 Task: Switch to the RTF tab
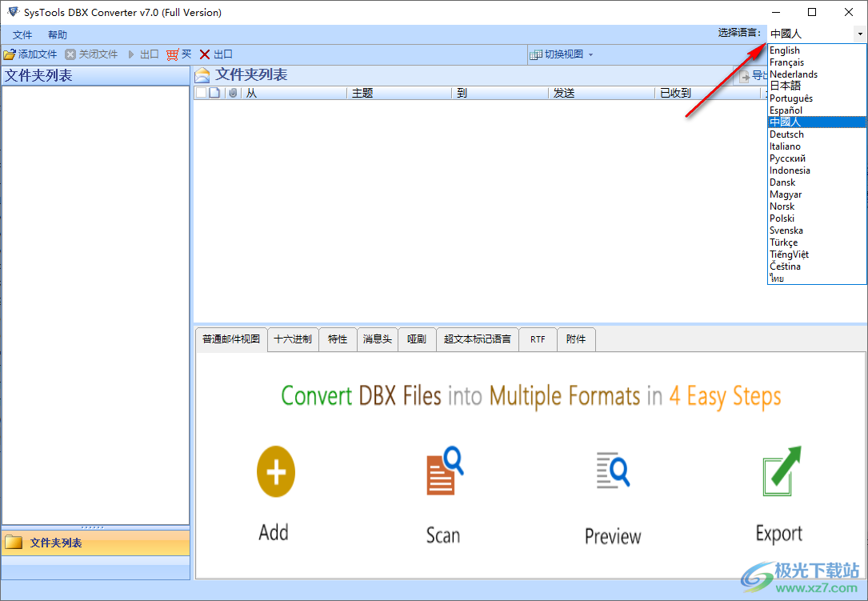click(x=537, y=339)
